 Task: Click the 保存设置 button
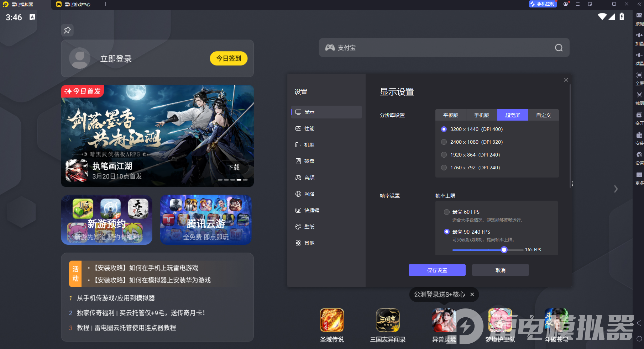click(437, 270)
